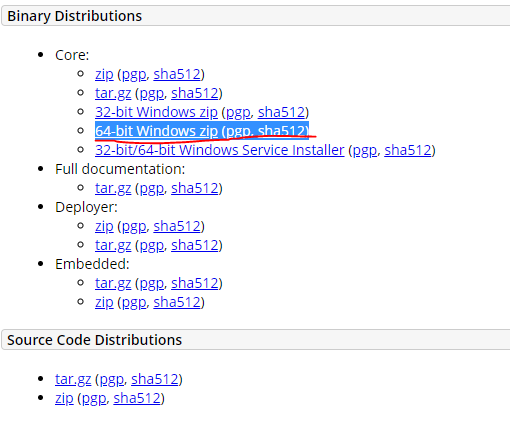The image size is (510, 435).
Task: Open pgp link for 64-bit Windows zip
Action: coord(238,131)
